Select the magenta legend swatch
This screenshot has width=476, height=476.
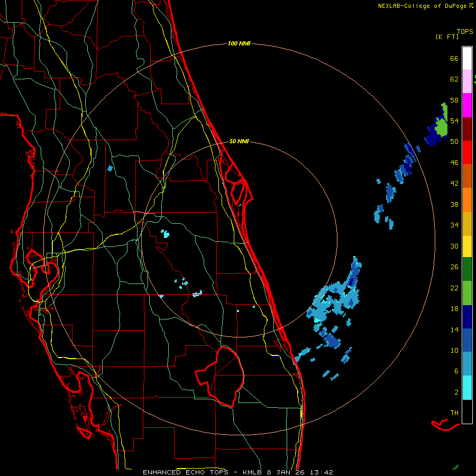[x=467, y=105]
